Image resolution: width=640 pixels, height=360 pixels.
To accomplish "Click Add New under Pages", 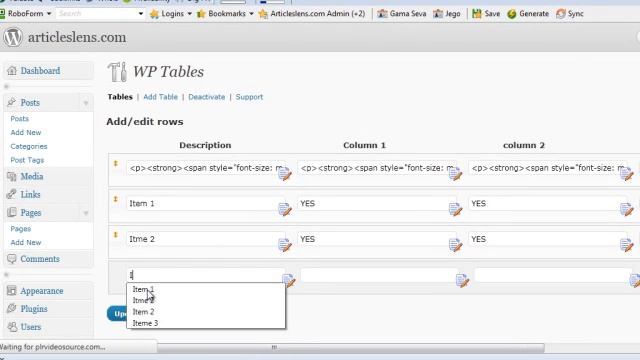I will [26, 242].
